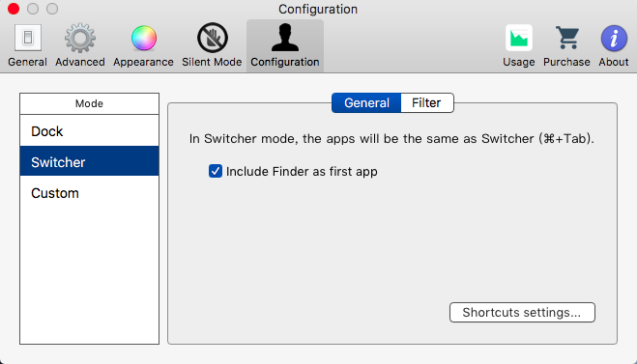Open the About info icon
The image size is (637, 364).
click(614, 39)
